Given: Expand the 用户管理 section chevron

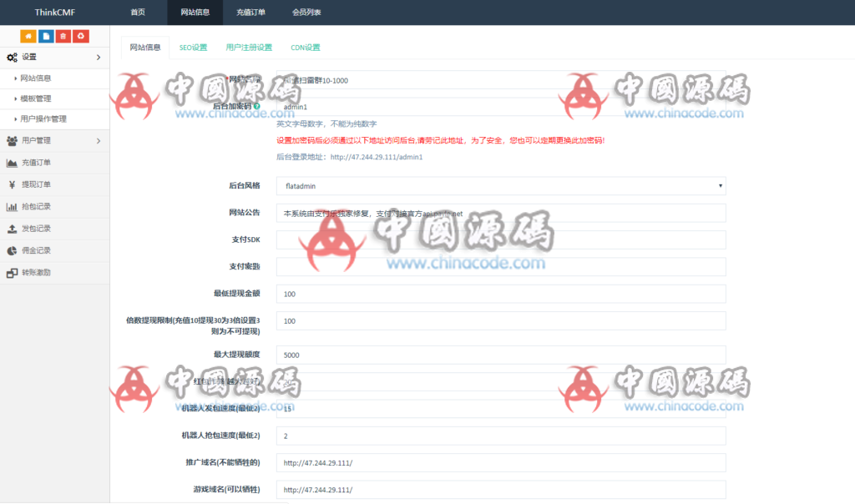Looking at the screenshot, I should 99,140.
